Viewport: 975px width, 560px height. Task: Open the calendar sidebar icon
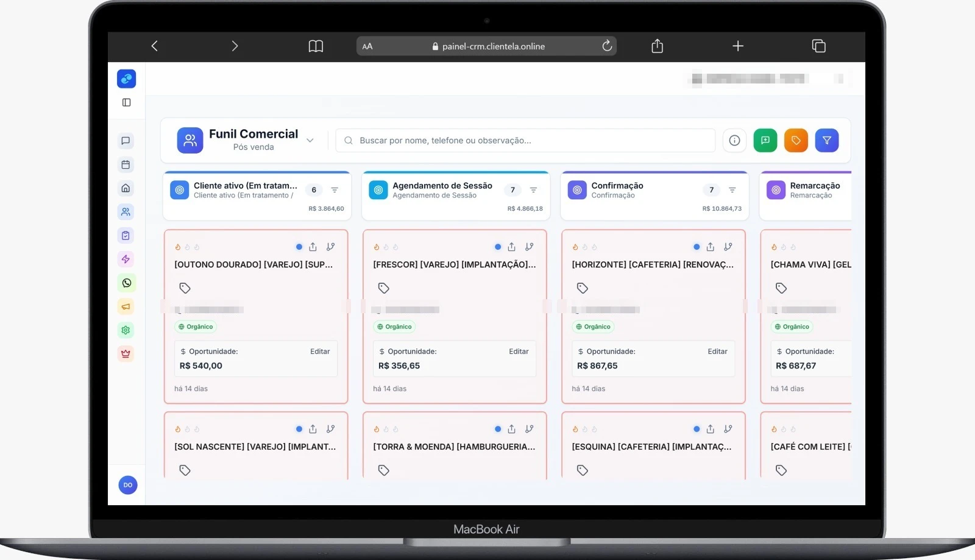[x=126, y=165]
